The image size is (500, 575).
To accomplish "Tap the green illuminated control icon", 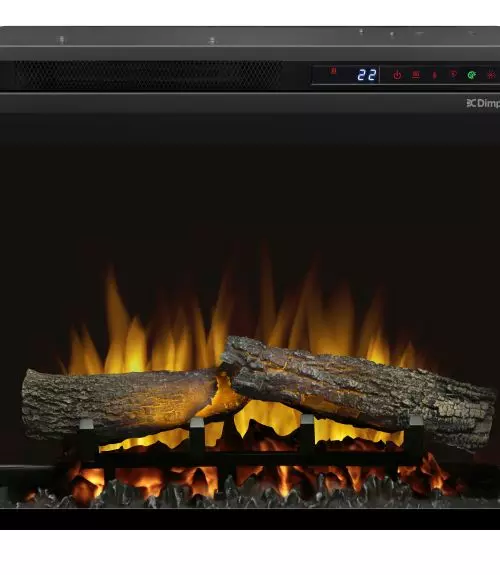I will (472, 75).
